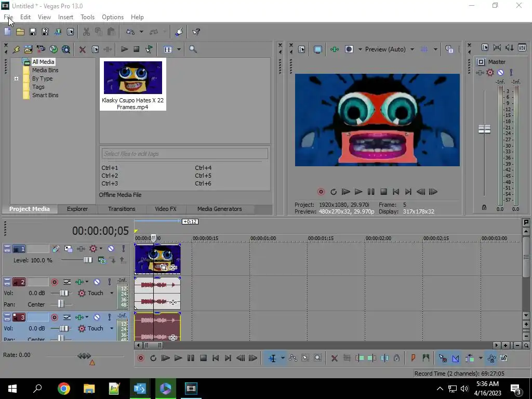Solo audio track 2
532x399 pixels.
point(110,282)
